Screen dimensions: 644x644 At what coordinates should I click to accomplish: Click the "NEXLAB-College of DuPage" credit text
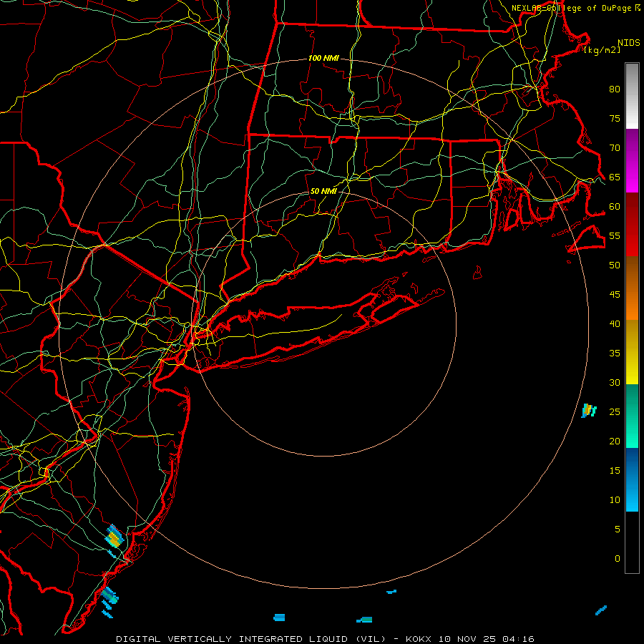pyautogui.click(x=571, y=8)
